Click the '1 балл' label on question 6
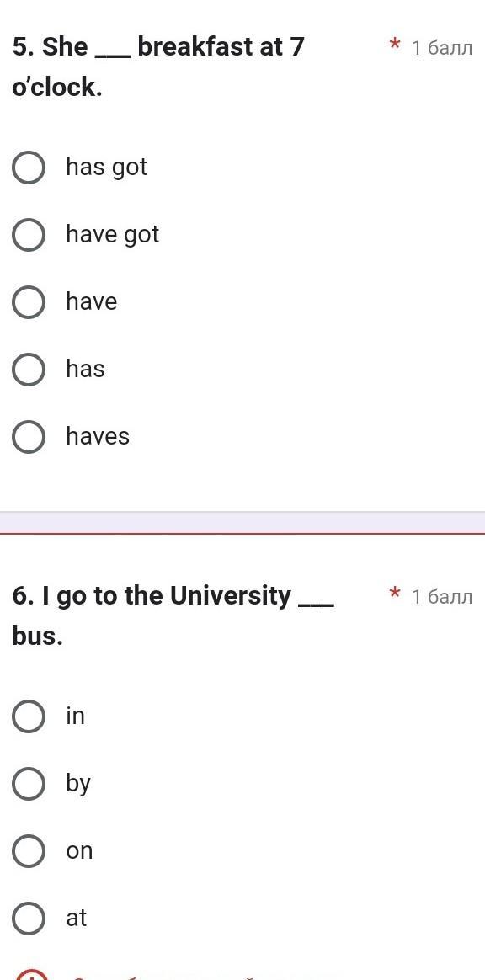485x980 pixels. click(442, 597)
